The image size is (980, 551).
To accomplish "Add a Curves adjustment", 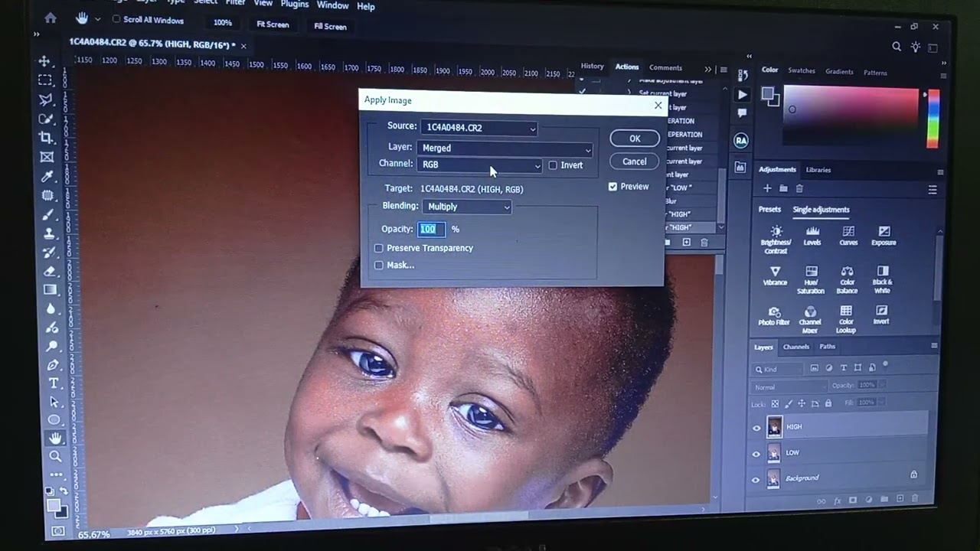I will (848, 236).
